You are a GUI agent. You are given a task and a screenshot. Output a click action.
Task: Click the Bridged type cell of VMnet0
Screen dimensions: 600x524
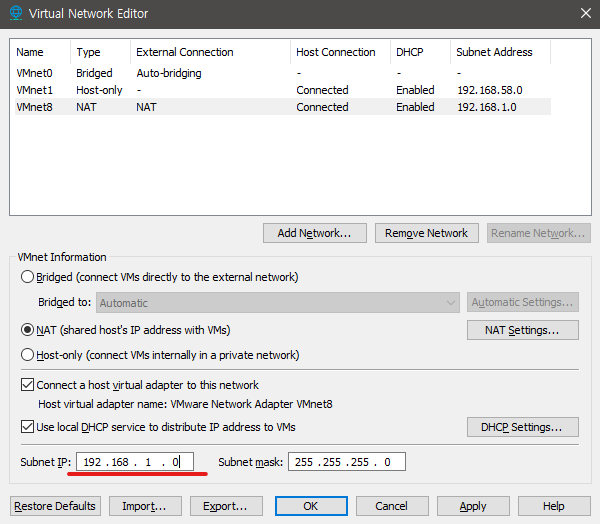point(94,73)
